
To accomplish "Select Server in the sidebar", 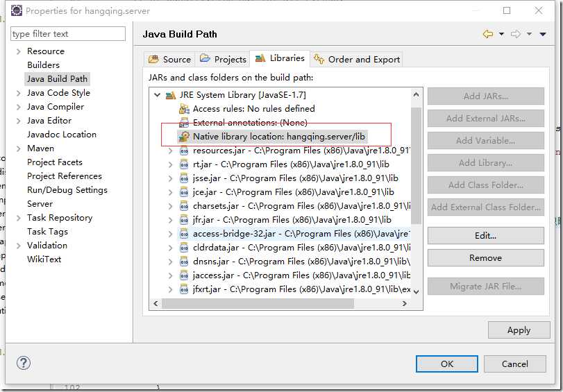I will point(40,204).
